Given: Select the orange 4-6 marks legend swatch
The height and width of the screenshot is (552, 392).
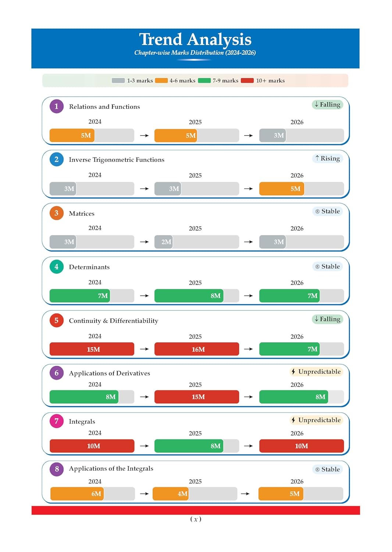Looking at the screenshot, I should click(161, 81).
